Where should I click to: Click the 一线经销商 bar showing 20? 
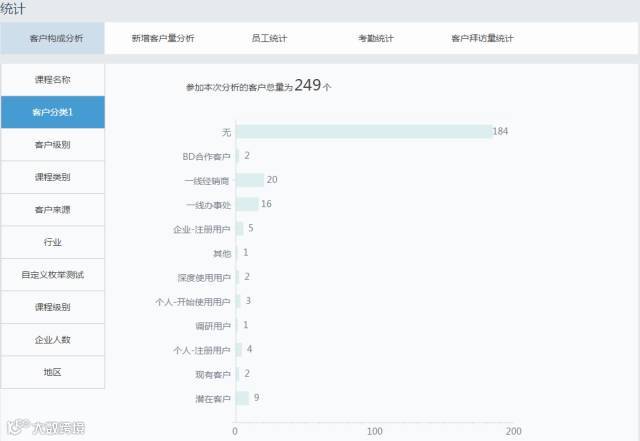pos(250,180)
